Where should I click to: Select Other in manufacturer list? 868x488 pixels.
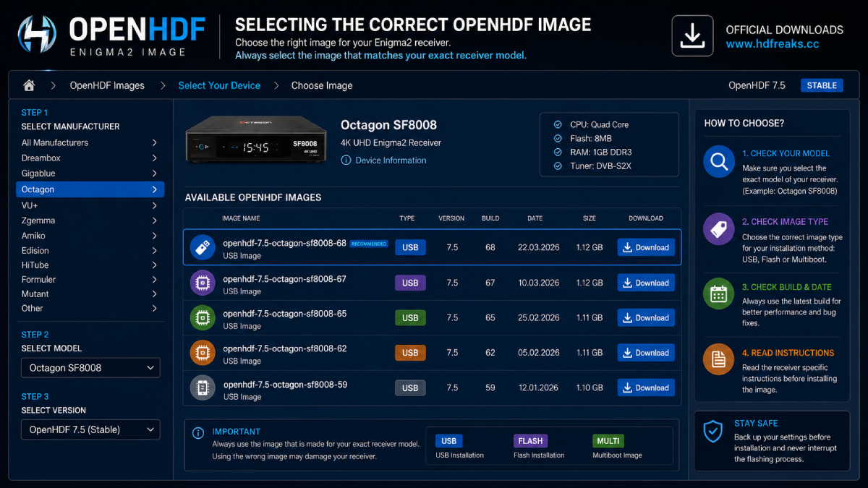coord(90,308)
